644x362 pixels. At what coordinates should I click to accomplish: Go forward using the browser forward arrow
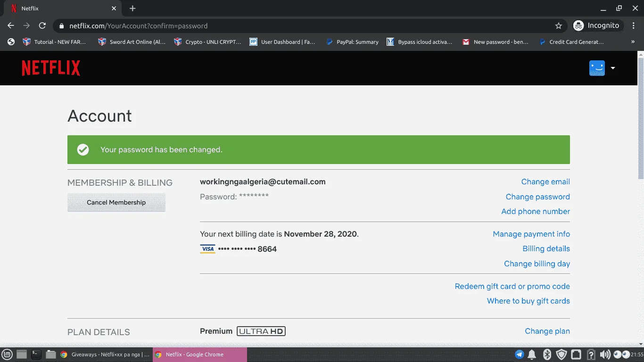click(x=26, y=25)
